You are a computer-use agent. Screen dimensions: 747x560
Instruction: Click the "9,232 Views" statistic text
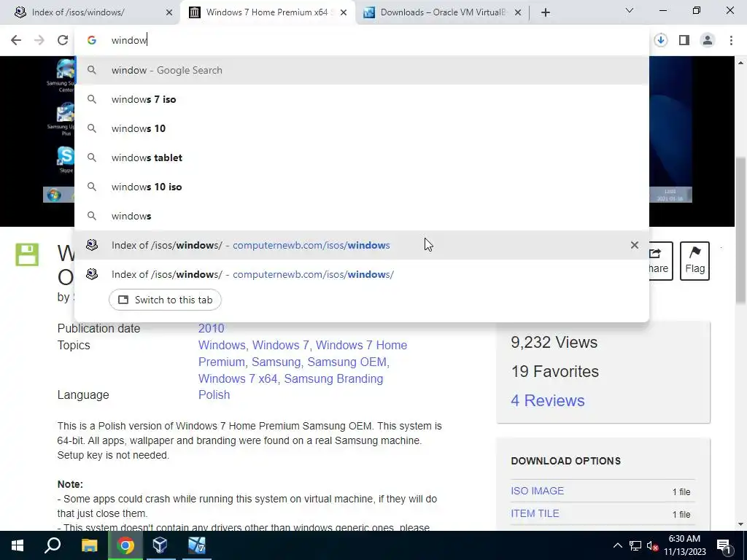[x=554, y=342]
